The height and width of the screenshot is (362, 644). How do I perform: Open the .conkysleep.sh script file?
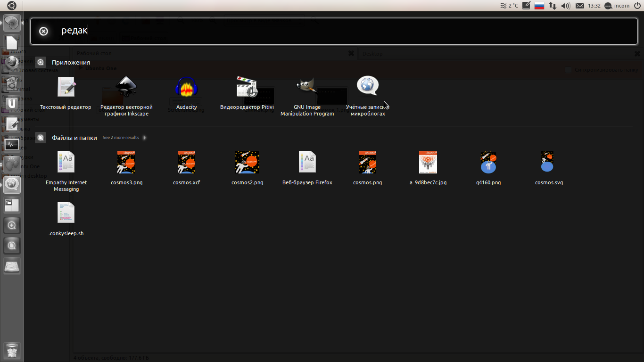tap(66, 219)
